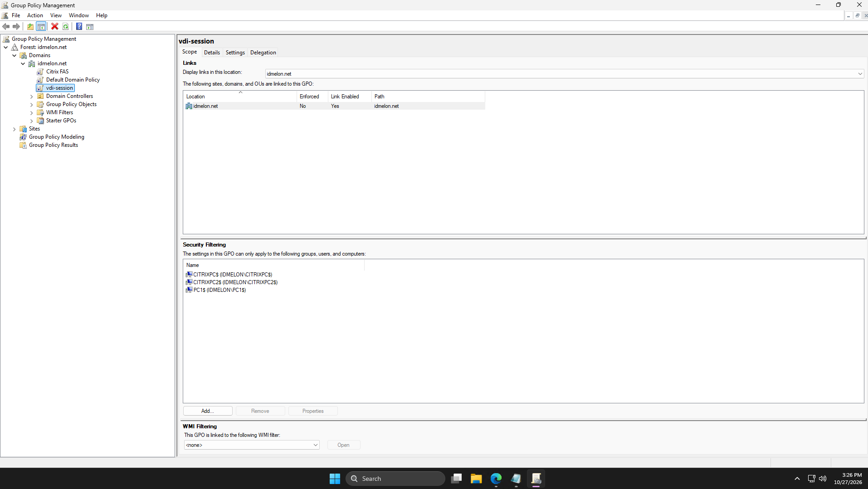868x489 pixels.
Task: Switch to the Scope tab
Action: 190,52
